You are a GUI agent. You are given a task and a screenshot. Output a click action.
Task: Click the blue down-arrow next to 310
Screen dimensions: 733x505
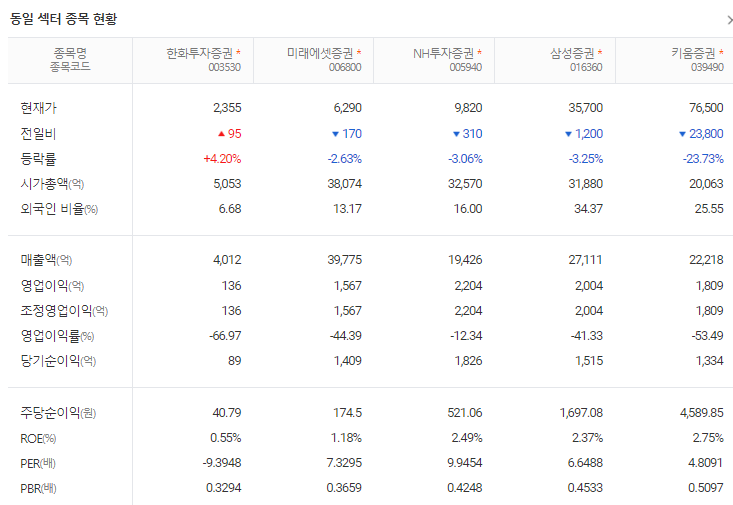(456, 134)
